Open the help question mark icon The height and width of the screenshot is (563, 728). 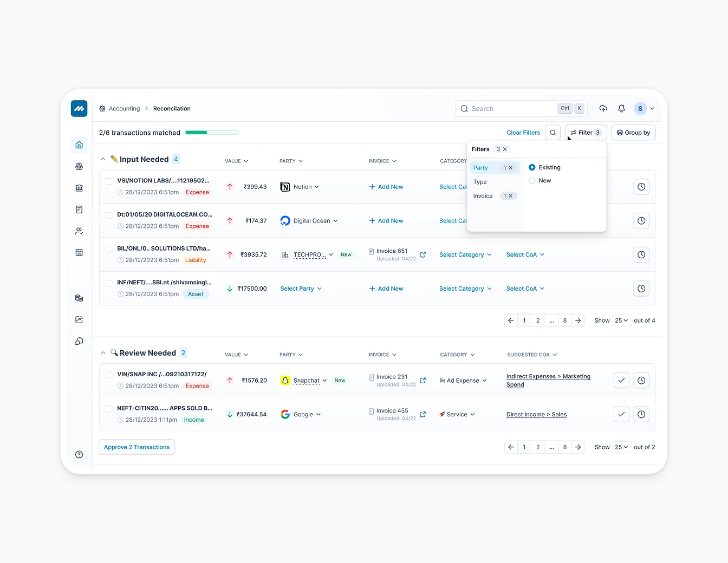point(79,455)
